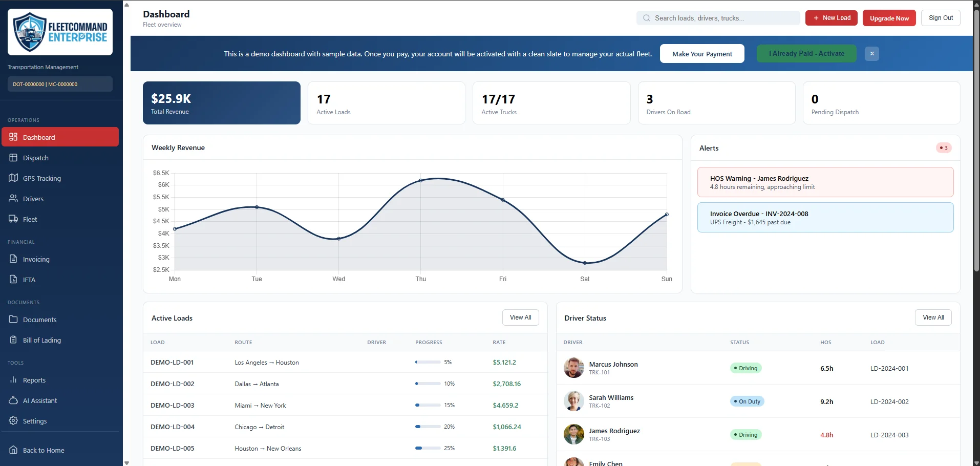Click load LD-2024-003 in Driver Status
Screen dimensions: 980x466
point(889,435)
